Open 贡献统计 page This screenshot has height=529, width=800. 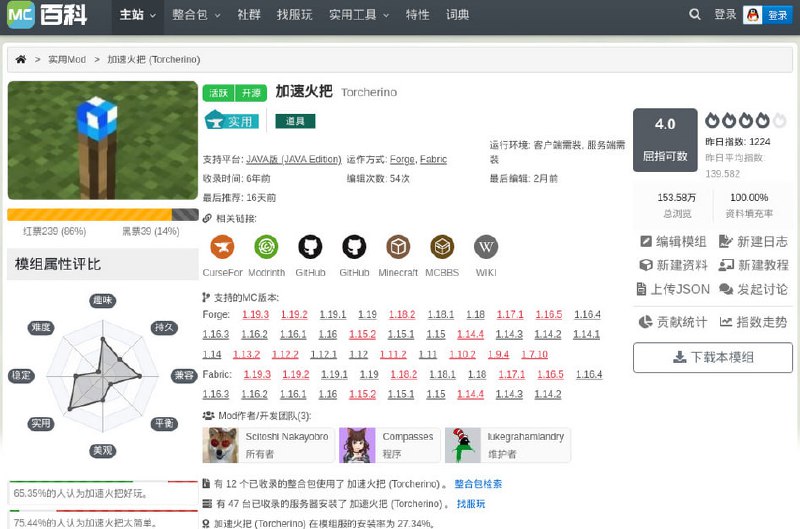click(673, 322)
